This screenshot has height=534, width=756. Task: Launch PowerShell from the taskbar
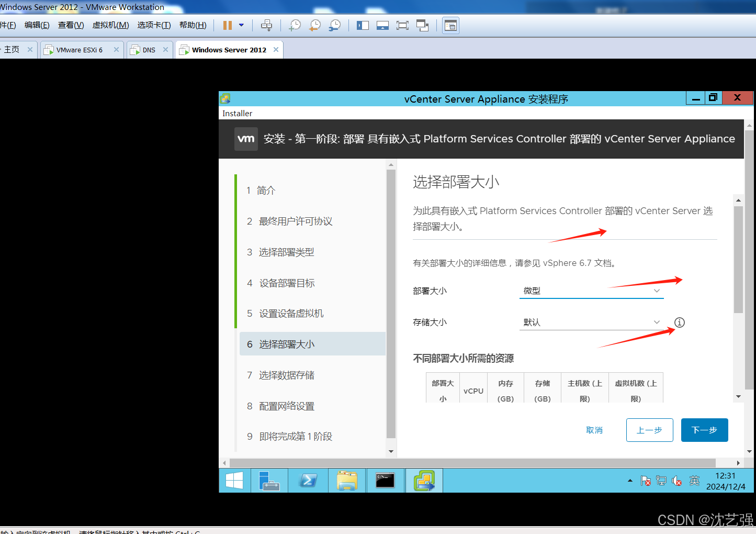tap(308, 480)
